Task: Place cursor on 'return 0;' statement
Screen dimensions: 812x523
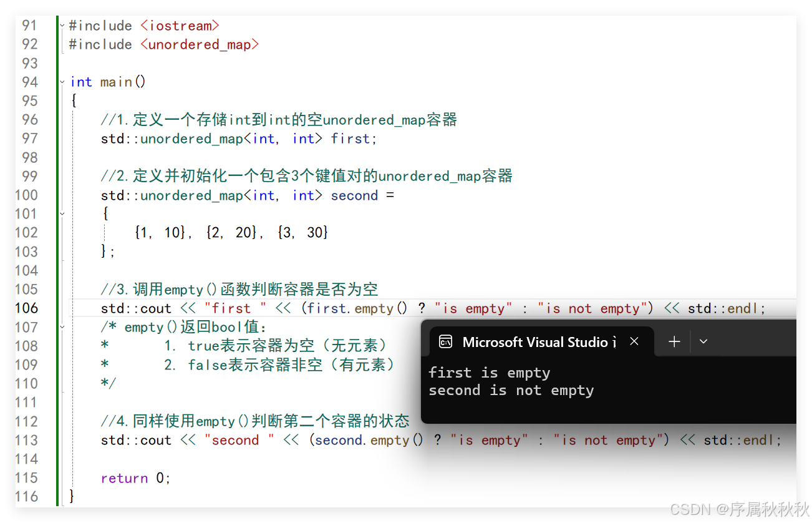Action: (x=136, y=478)
